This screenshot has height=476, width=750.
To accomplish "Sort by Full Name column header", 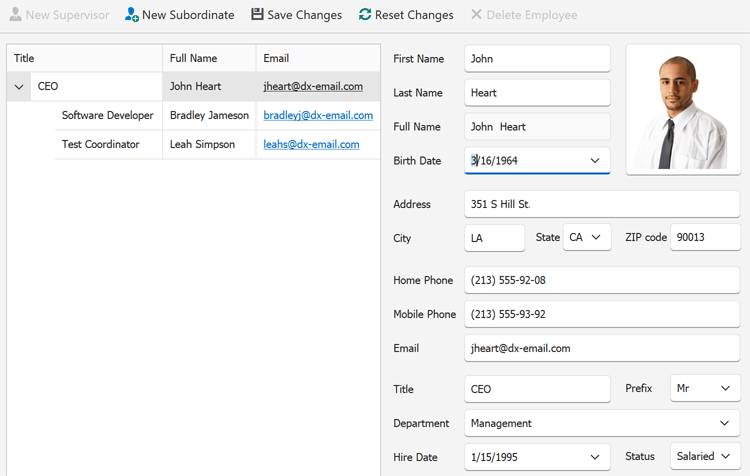I will tap(208, 59).
